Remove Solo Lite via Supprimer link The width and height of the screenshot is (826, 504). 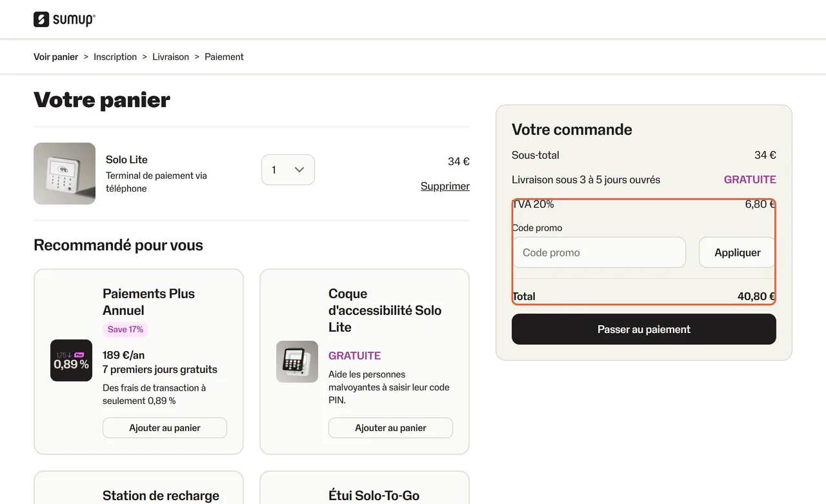click(x=445, y=186)
